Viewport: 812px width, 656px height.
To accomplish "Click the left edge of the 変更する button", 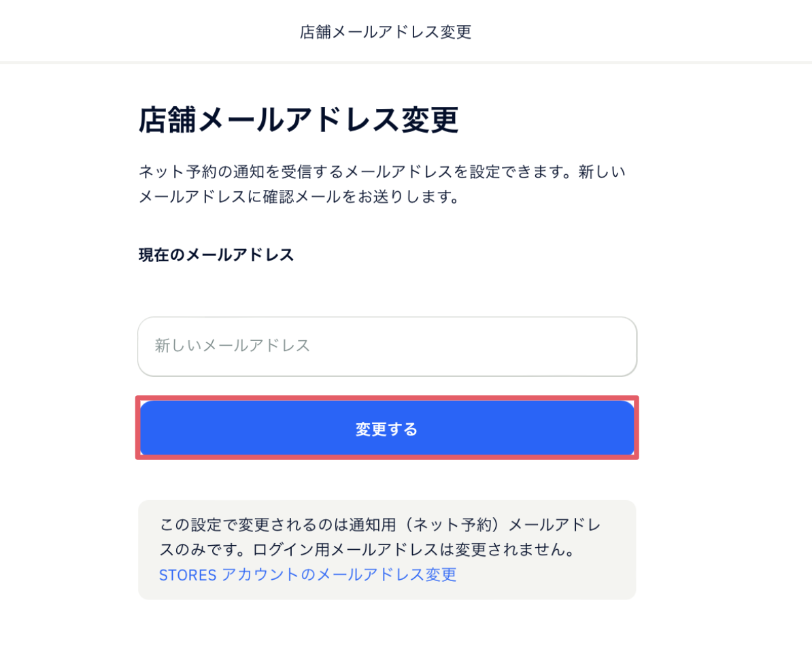I will (x=155, y=428).
